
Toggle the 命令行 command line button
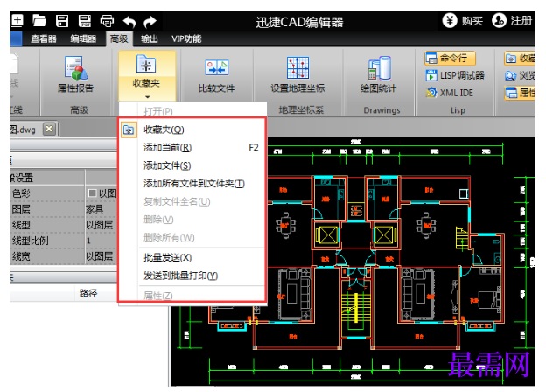(450, 58)
